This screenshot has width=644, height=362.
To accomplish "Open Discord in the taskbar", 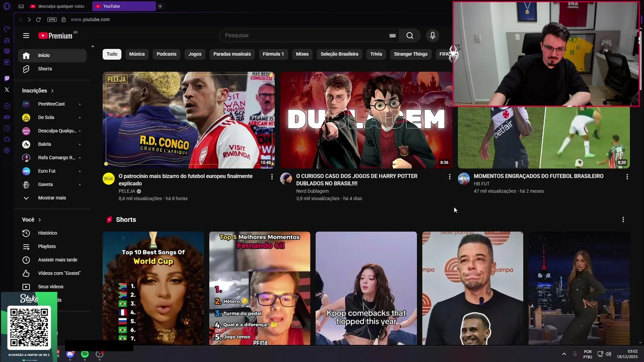I will pos(70,354).
